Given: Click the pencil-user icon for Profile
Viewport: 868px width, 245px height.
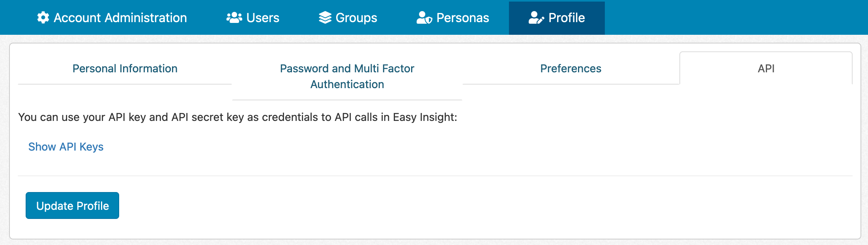Looking at the screenshot, I should [536, 17].
